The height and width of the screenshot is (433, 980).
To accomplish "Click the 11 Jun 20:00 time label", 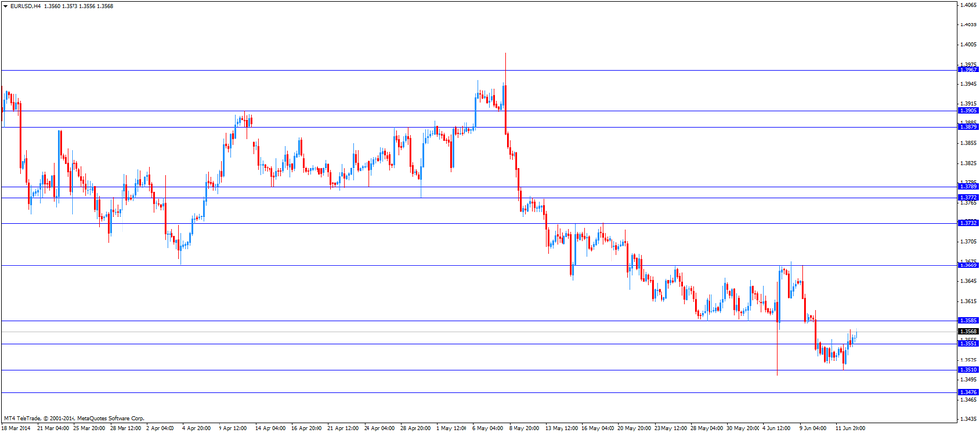I will coord(852,429).
